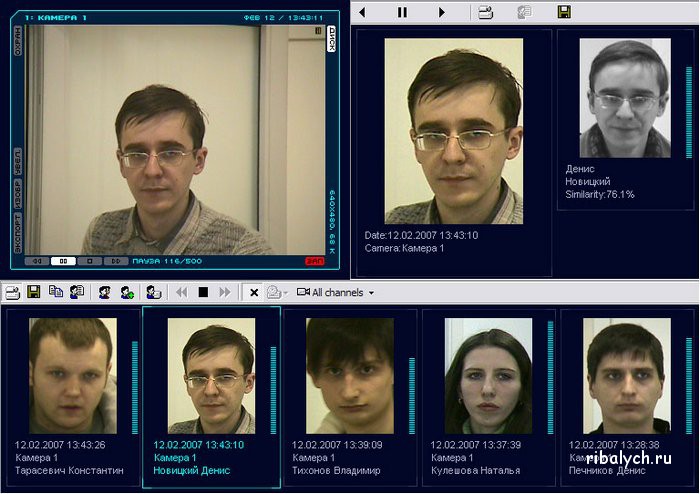Click the printer icon in the upper playback toolbar

coord(485,12)
